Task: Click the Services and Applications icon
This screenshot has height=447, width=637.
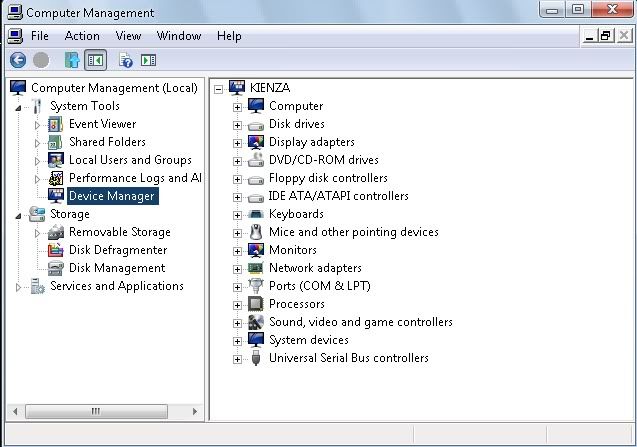Action: [x=37, y=286]
